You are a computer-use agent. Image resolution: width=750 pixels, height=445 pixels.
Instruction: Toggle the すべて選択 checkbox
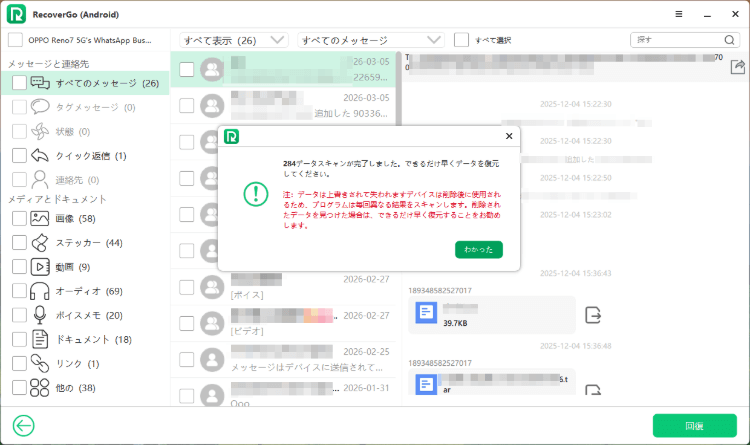pos(461,40)
